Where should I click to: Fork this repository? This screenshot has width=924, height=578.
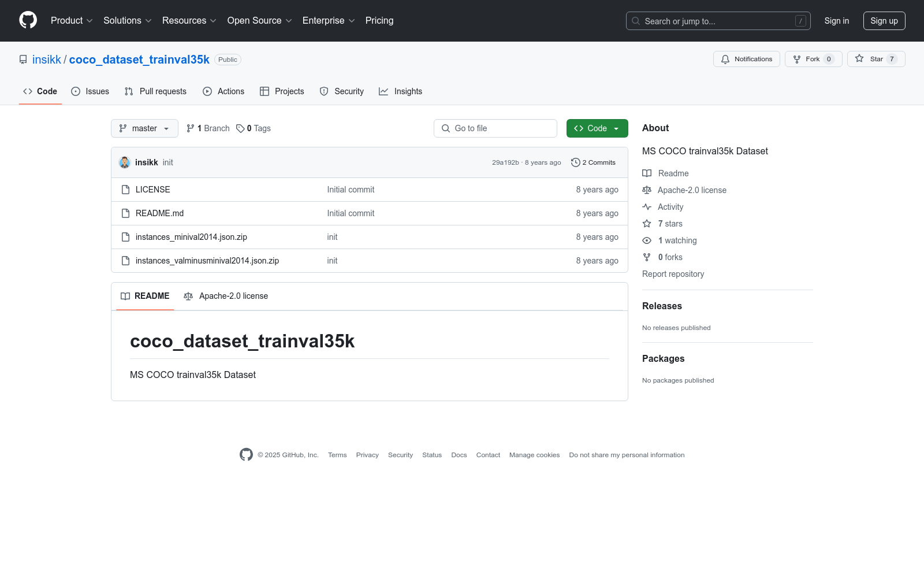click(814, 59)
